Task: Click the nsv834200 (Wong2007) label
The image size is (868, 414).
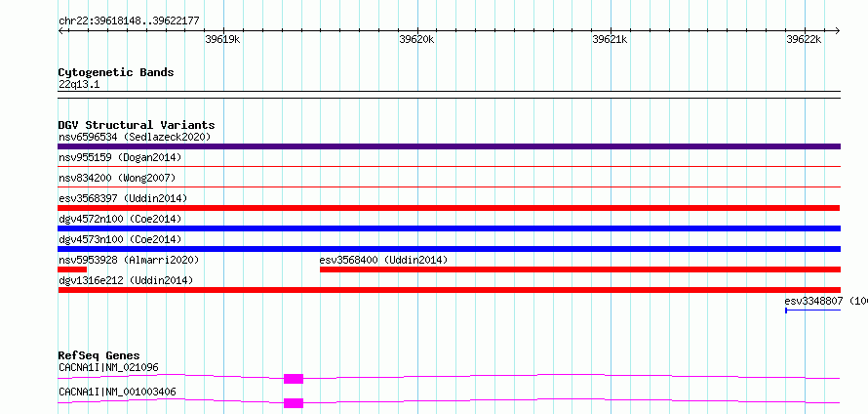Action: (117, 178)
